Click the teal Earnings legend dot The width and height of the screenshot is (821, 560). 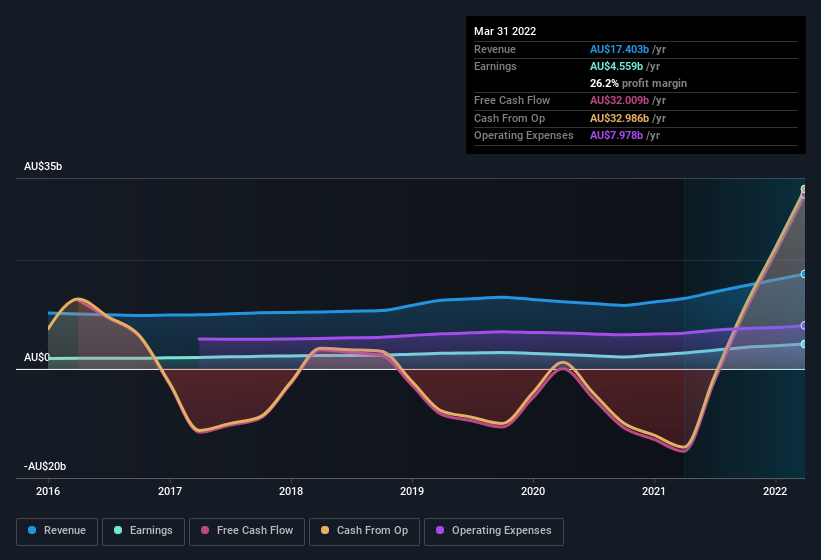[x=118, y=530]
